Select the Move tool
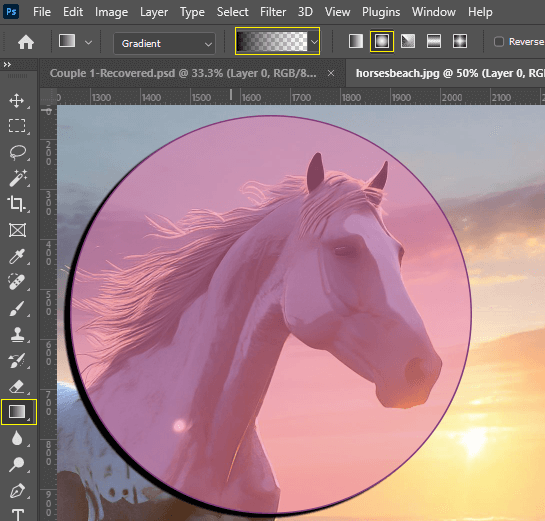 [17, 101]
